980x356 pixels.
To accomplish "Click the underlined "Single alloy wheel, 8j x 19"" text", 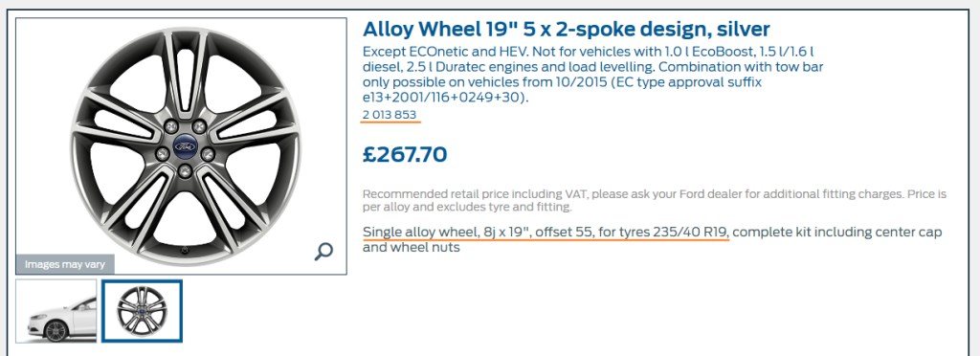I will (x=444, y=233).
